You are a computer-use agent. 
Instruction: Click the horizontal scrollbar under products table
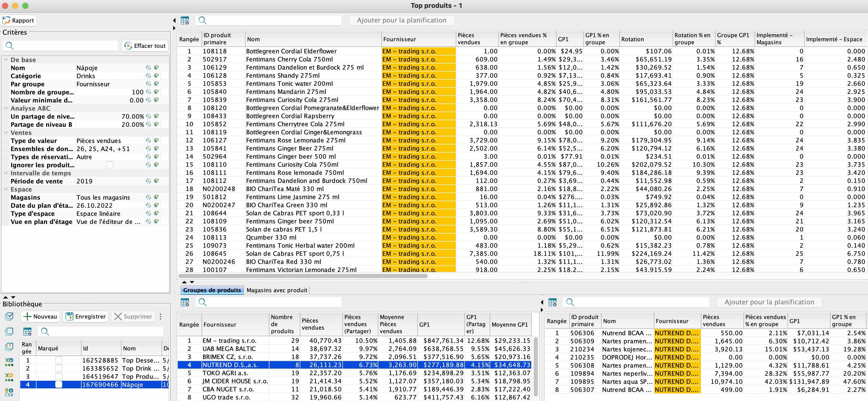pyautogui.click(x=303, y=276)
